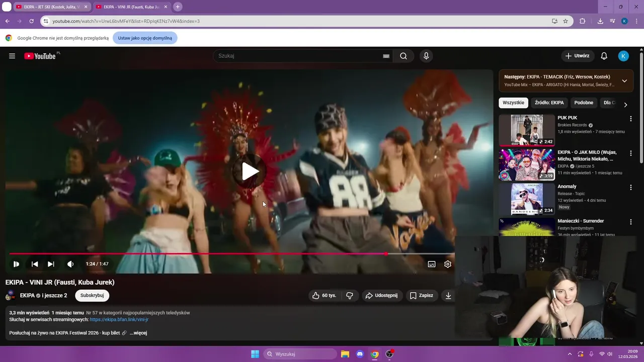Set Chrome as default with Ustaw jako opcję domyślną
Viewport: 644px width, 362px height.
pyautogui.click(x=145, y=38)
